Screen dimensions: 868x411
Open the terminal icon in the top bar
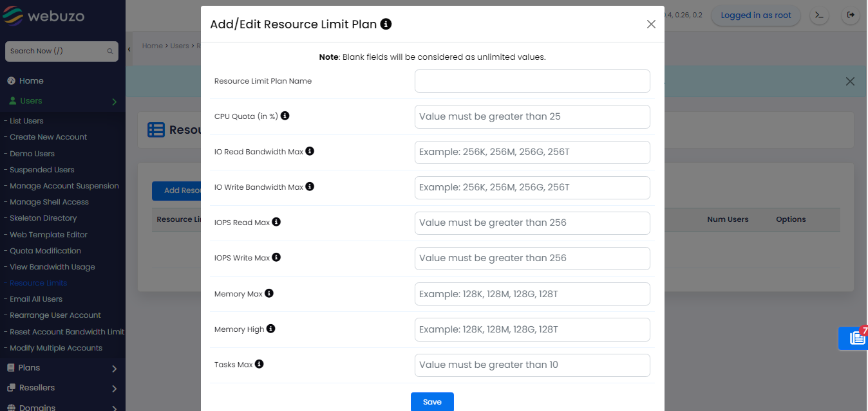(x=819, y=15)
